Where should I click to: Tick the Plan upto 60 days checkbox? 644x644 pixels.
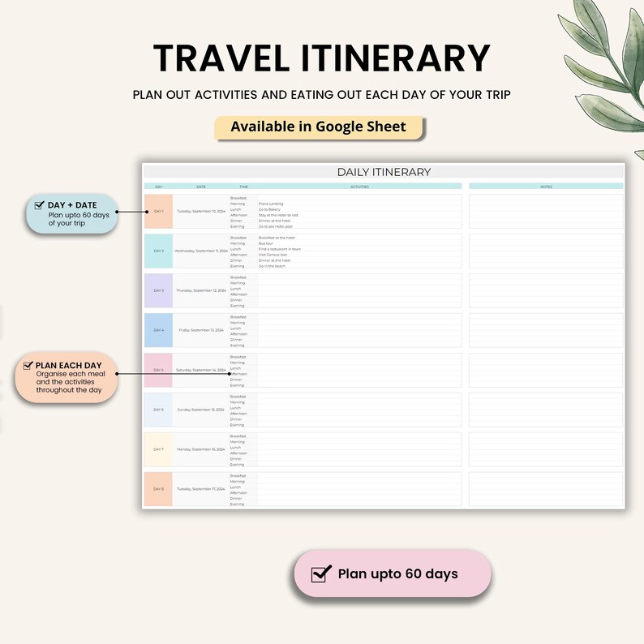click(x=321, y=573)
